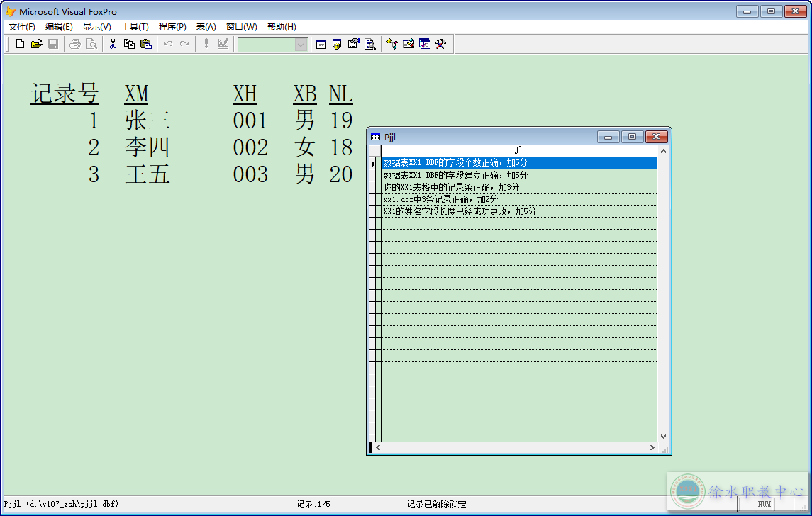
Task: Open the 程序(P) menu
Action: tap(172, 27)
